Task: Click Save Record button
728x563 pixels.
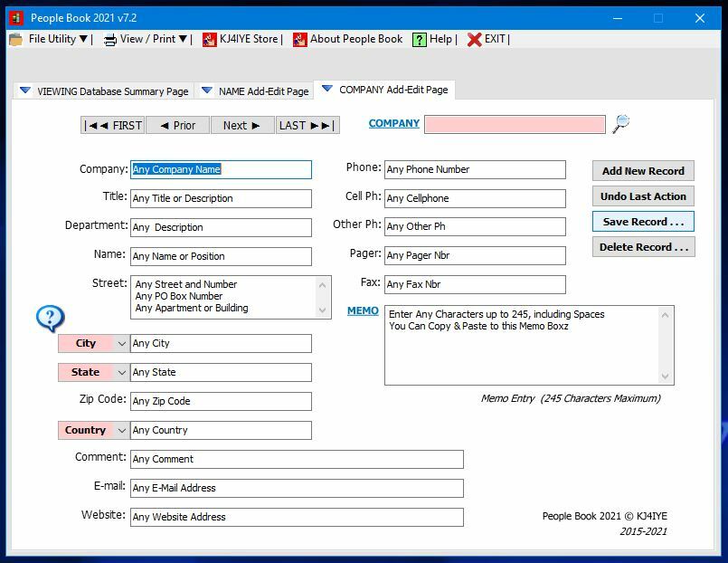Action: pyautogui.click(x=643, y=222)
